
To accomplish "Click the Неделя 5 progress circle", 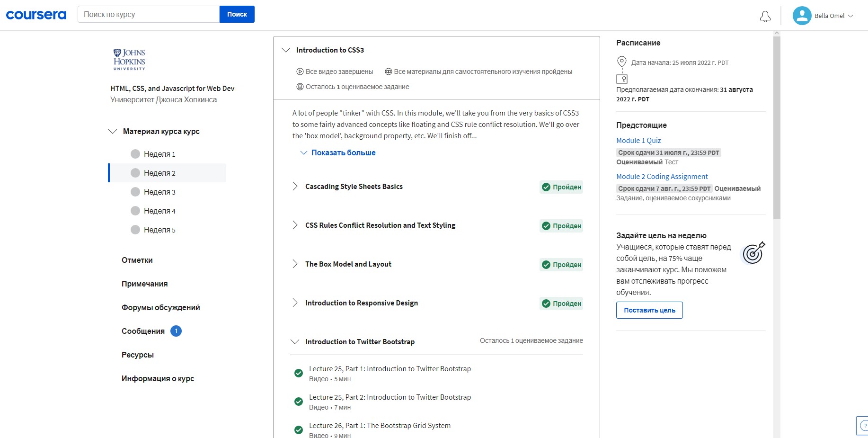I will 135,230.
